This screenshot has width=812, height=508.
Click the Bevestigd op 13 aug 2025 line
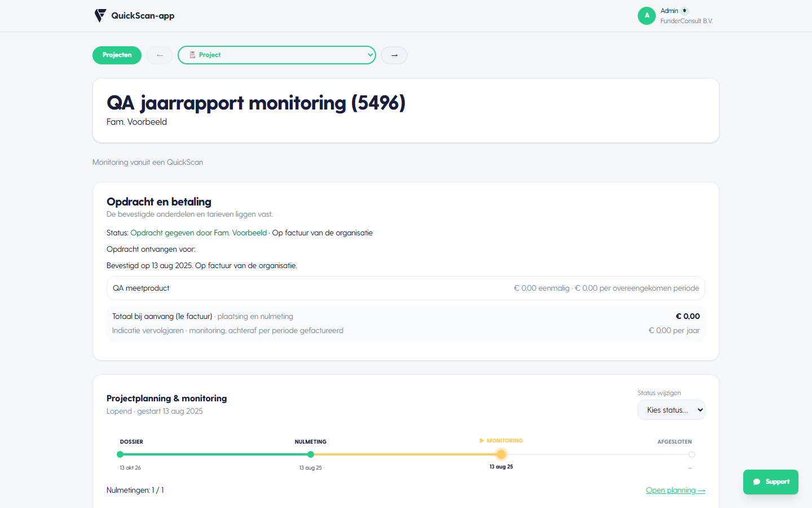[202, 266]
